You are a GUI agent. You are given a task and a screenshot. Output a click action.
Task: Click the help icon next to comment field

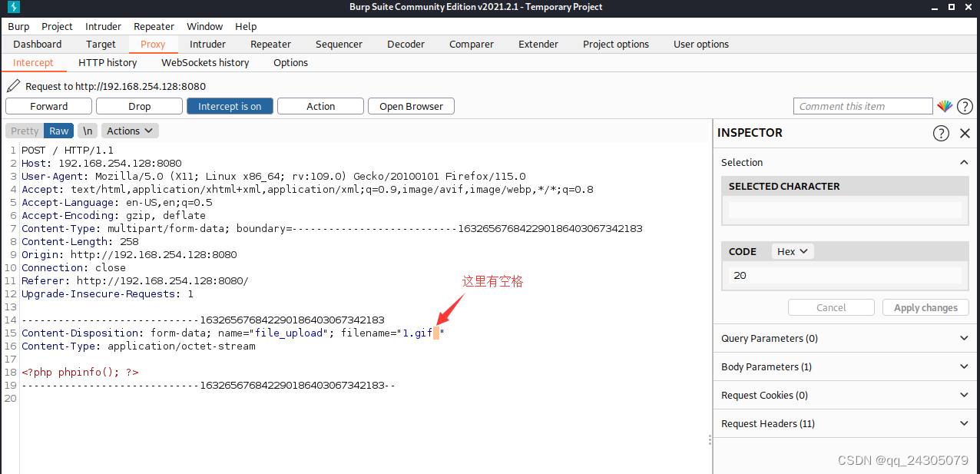tap(965, 106)
